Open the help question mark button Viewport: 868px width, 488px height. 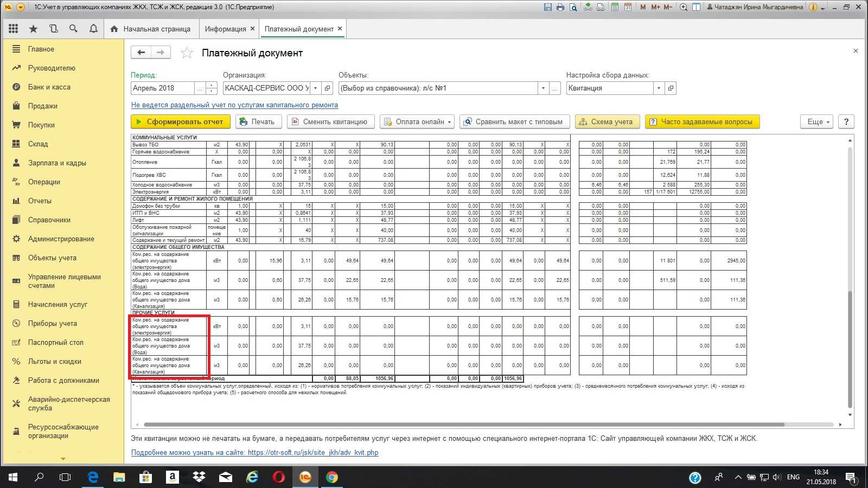(x=846, y=121)
